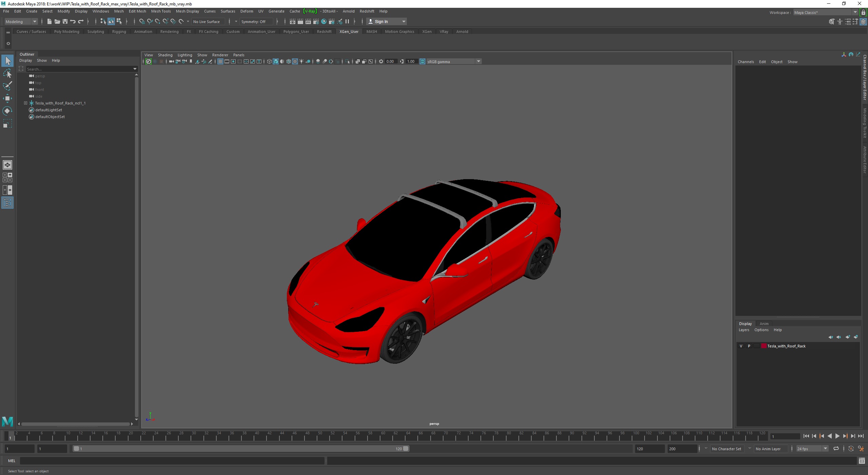This screenshot has height=475, width=868.
Task: Choose the Paint Selection tool
Action: pyautogui.click(x=7, y=86)
